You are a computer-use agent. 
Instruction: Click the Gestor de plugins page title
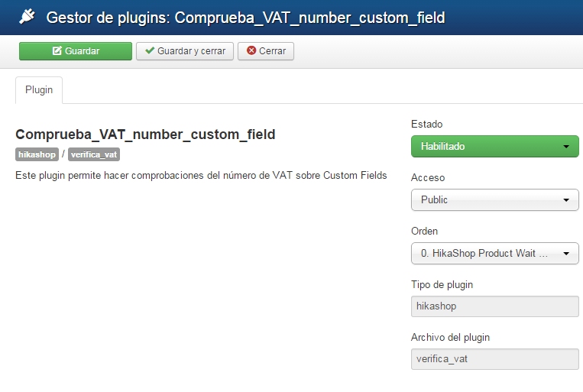tap(246, 16)
